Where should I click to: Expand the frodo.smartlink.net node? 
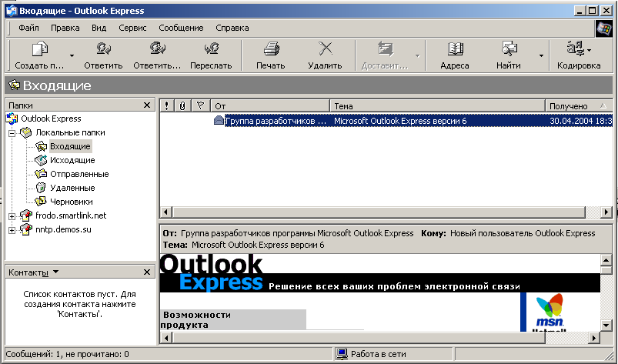point(12,217)
